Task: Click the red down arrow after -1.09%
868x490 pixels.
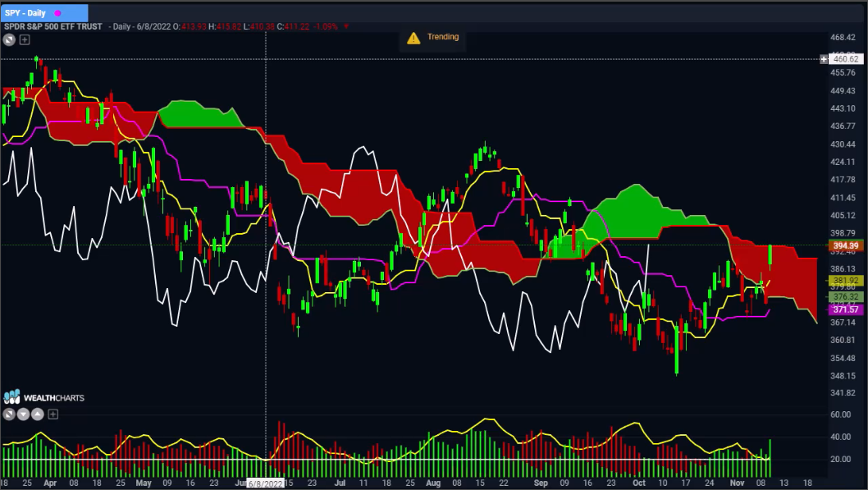Action: (346, 26)
